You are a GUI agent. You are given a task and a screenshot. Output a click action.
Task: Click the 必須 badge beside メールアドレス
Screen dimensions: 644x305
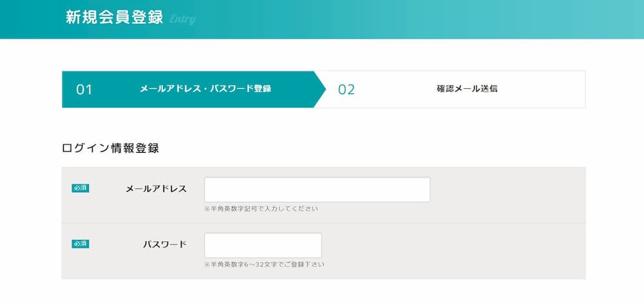pos(80,188)
